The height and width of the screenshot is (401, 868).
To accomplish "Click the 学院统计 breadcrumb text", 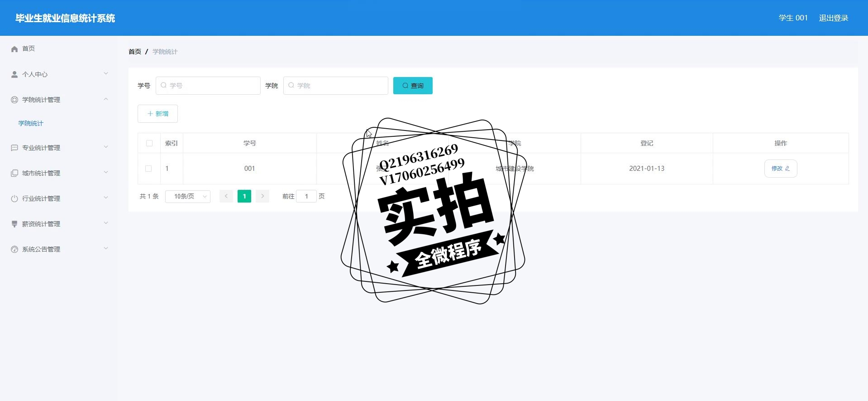I will coord(165,52).
